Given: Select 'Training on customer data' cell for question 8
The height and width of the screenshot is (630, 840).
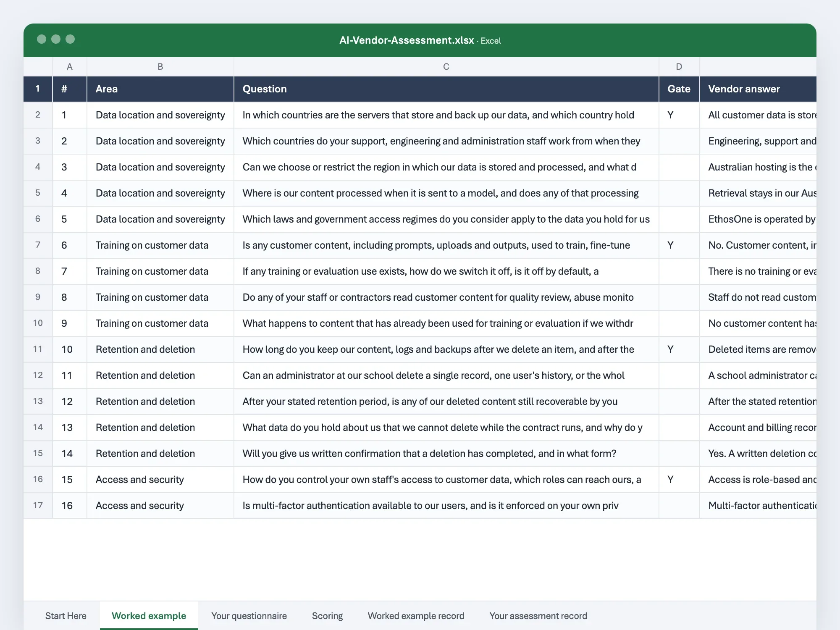Looking at the screenshot, I should pos(160,297).
